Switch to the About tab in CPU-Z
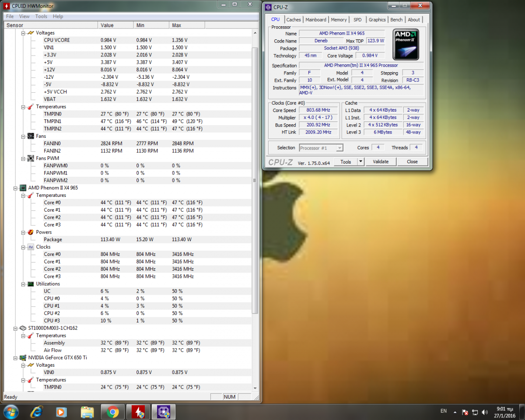The image size is (525, 420). pos(414,20)
